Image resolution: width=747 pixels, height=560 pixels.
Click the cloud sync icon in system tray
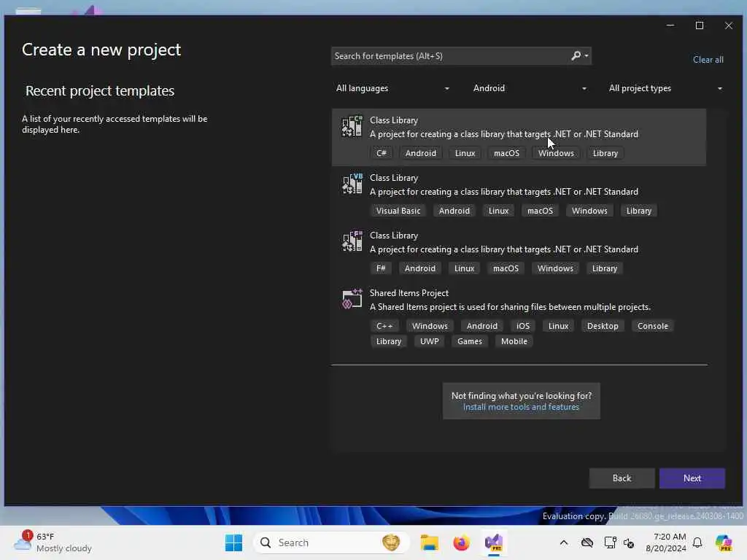click(x=587, y=542)
